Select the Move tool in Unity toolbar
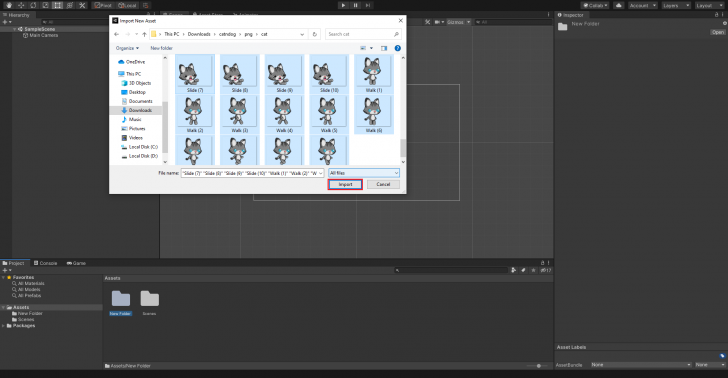Viewport: 728px width, 378px height. point(21,5)
